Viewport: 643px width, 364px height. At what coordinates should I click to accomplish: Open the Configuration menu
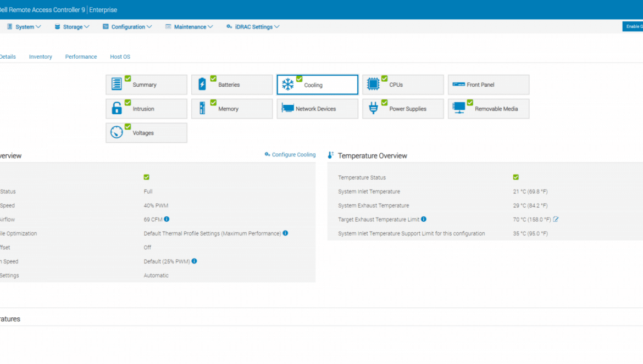[x=127, y=26]
